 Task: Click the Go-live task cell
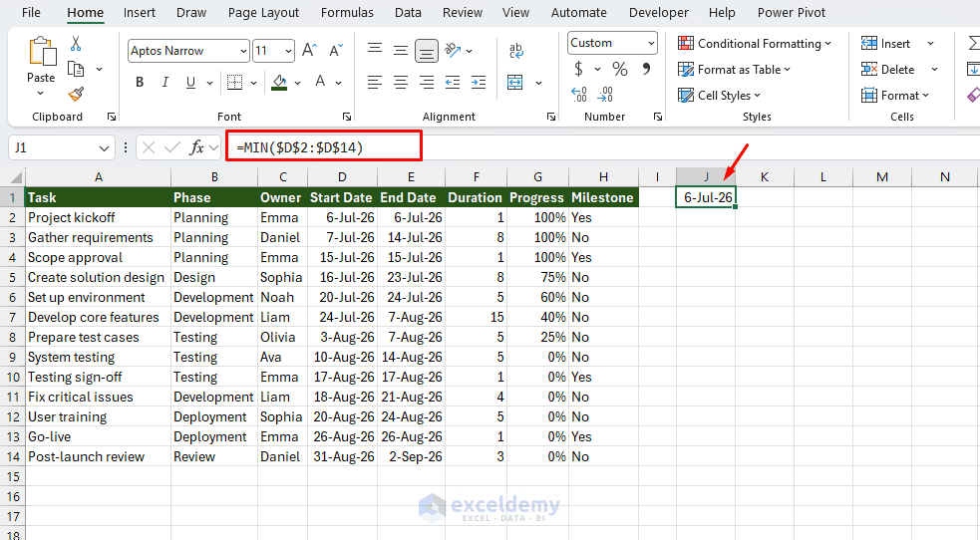pos(98,437)
